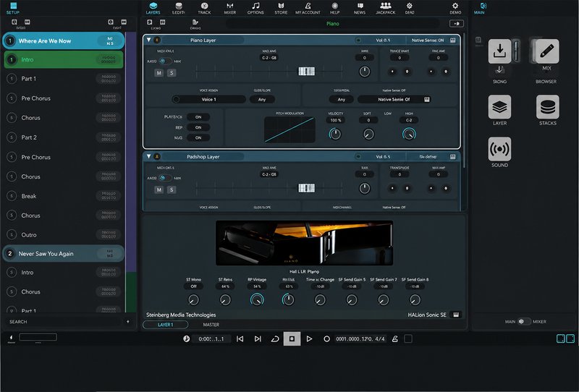Screen dimensions: 579x392
Task: Select the Outro part in setlist
Action: point(64,235)
